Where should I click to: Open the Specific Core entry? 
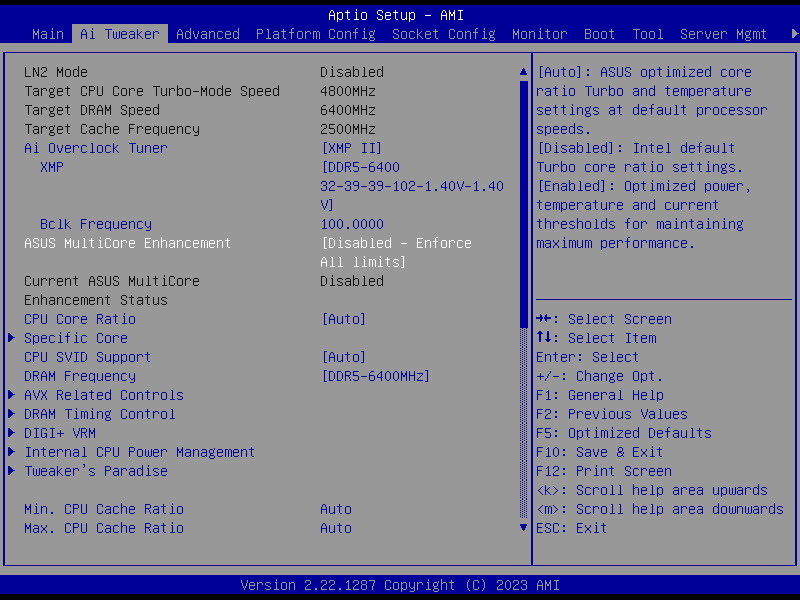pos(76,338)
